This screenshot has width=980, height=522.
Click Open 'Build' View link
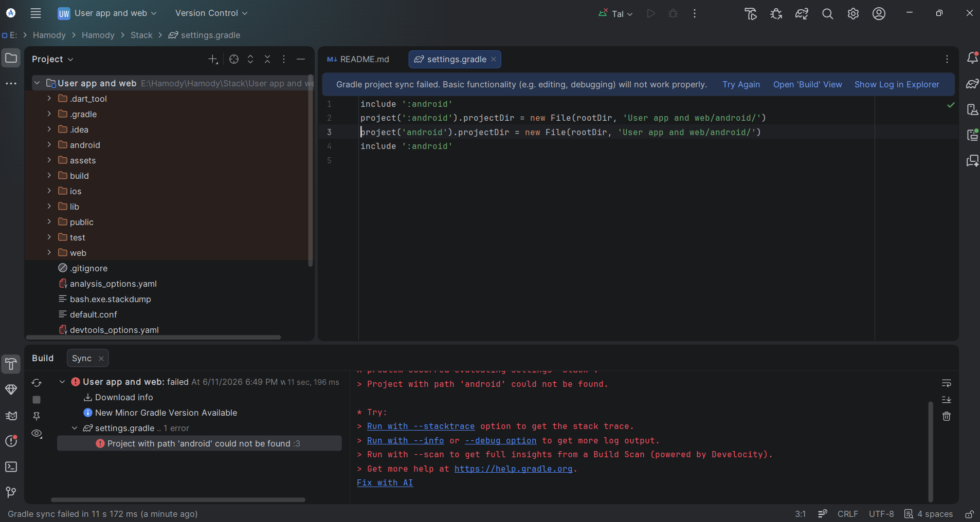807,84
